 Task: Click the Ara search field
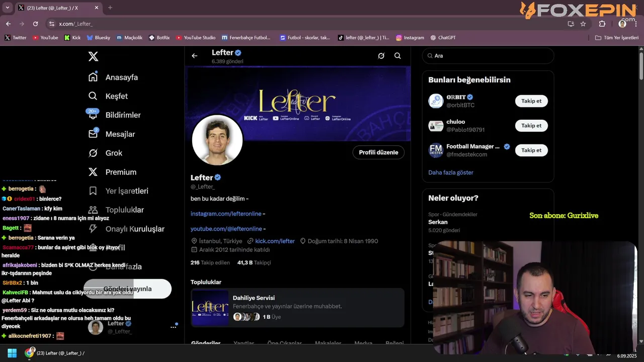(488, 56)
